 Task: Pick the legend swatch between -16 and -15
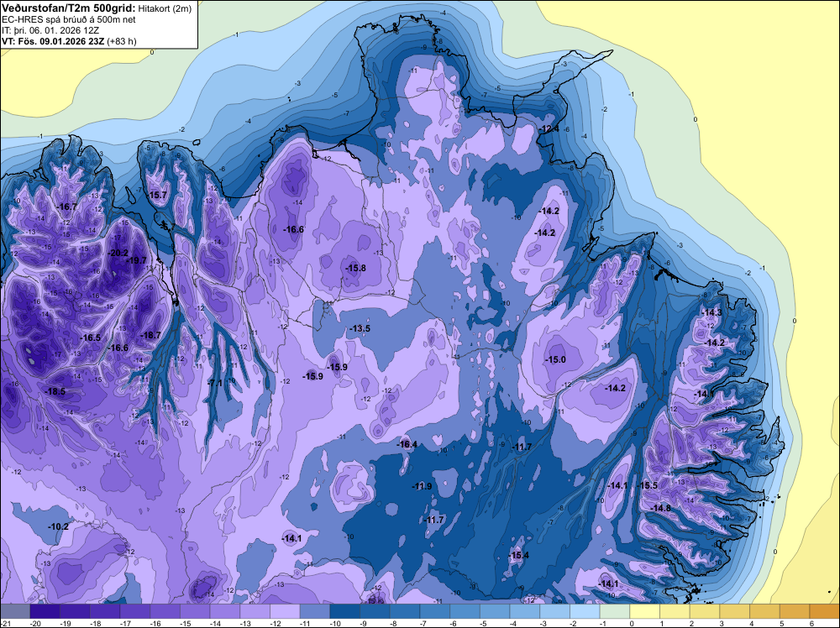click(x=165, y=611)
